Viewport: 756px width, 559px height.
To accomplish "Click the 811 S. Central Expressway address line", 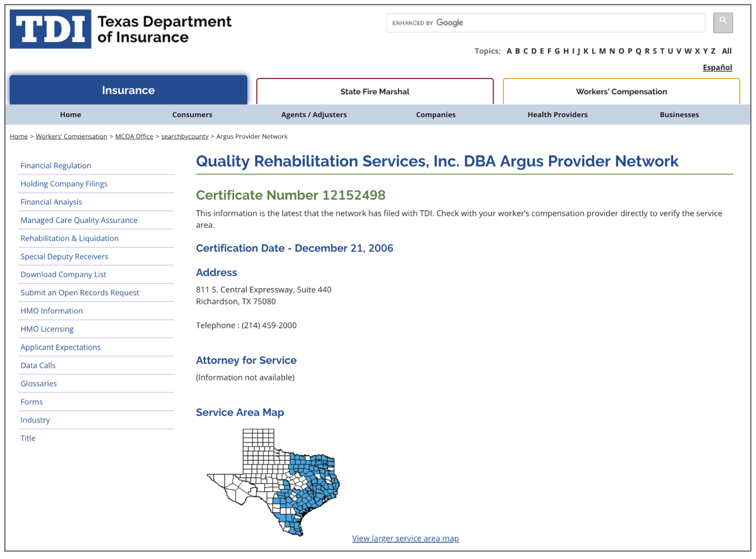I will [264, 290].
